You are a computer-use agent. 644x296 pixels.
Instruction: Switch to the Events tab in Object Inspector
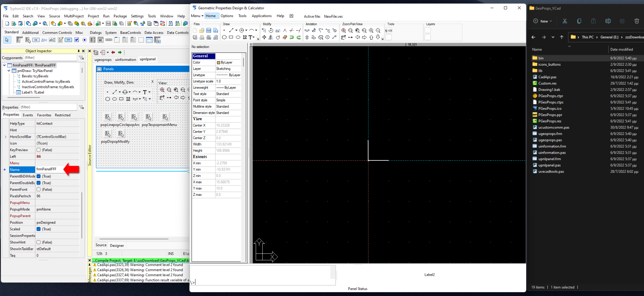coord(28,115)
